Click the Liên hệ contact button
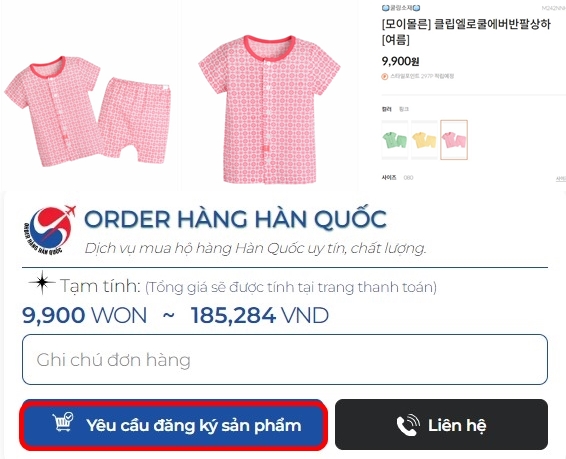The height and width of the screenshot is (459, 566). (441, 424)
